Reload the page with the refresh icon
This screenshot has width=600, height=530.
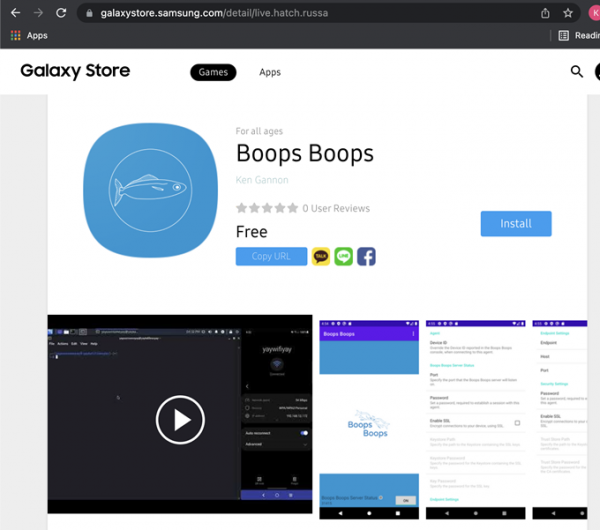pos(61,13)
